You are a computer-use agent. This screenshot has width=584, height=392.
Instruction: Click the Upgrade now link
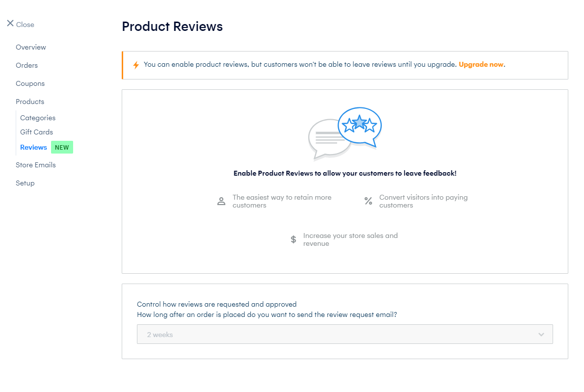pyautogui.click(x=481, y=64)
